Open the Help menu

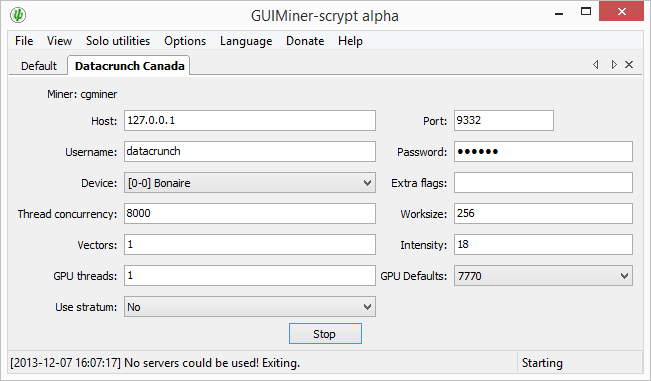350,41
